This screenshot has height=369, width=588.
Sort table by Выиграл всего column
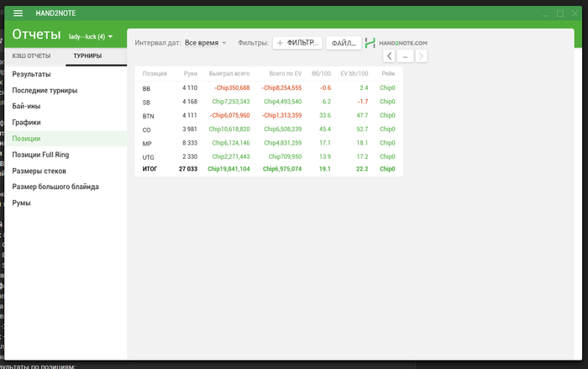[229, 74]
